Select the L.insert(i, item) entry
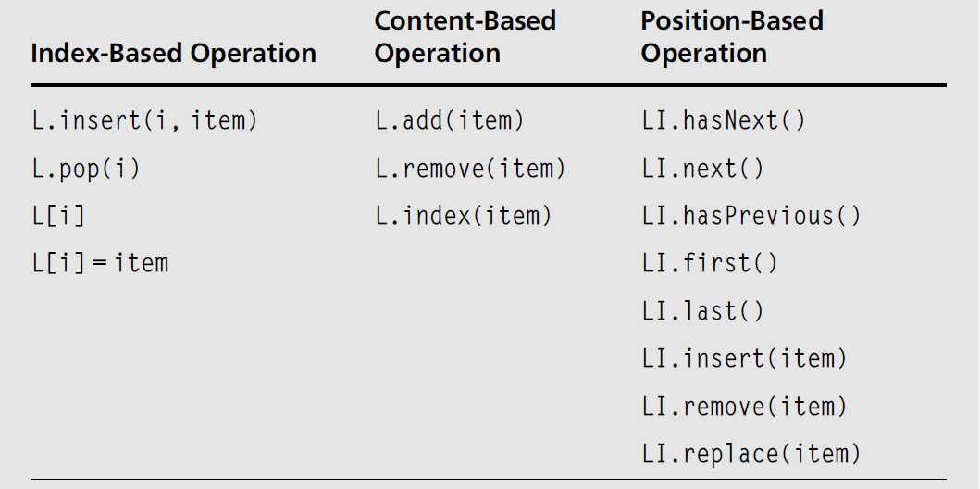The image size is (980, 489). point(144,120)
